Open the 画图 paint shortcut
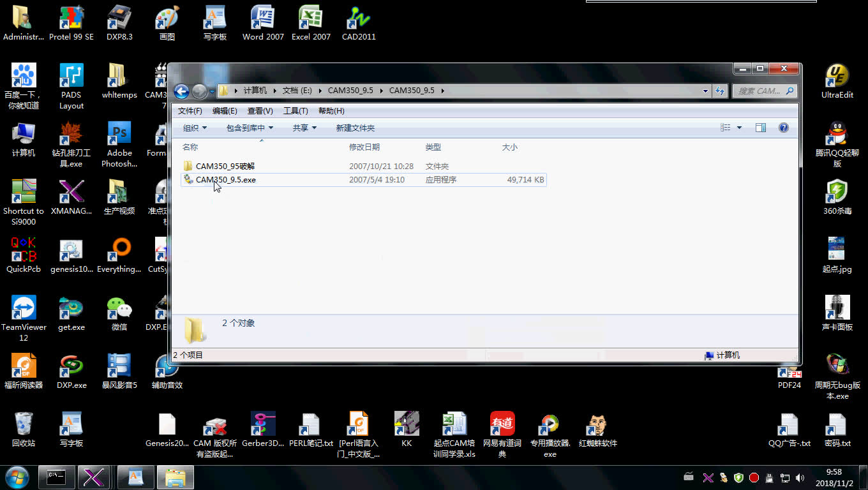Viewport: 868px width, 490px height. tap(167, 24)
